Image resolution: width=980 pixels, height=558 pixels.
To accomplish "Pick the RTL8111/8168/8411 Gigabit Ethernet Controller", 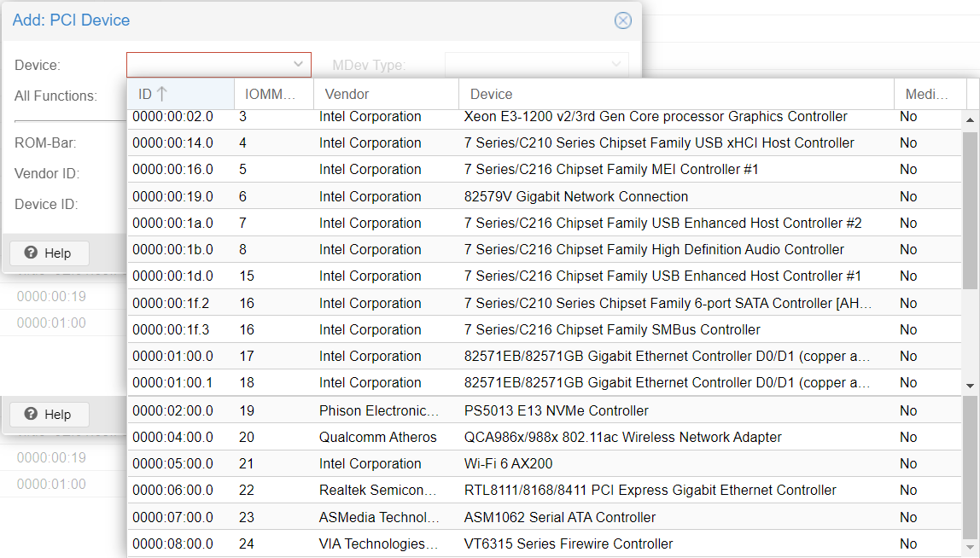I will coord(650,490).
